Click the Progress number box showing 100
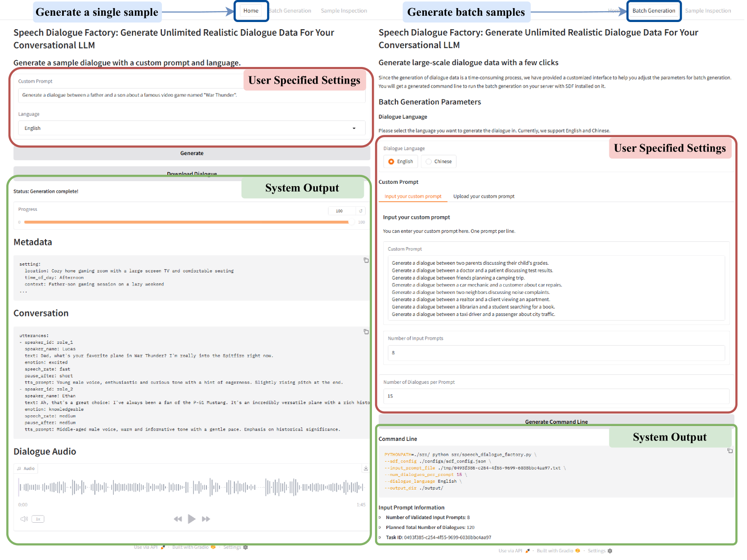The width and height of the screenshot is (747, 560). pyautogui.click(x=342, y=211)
